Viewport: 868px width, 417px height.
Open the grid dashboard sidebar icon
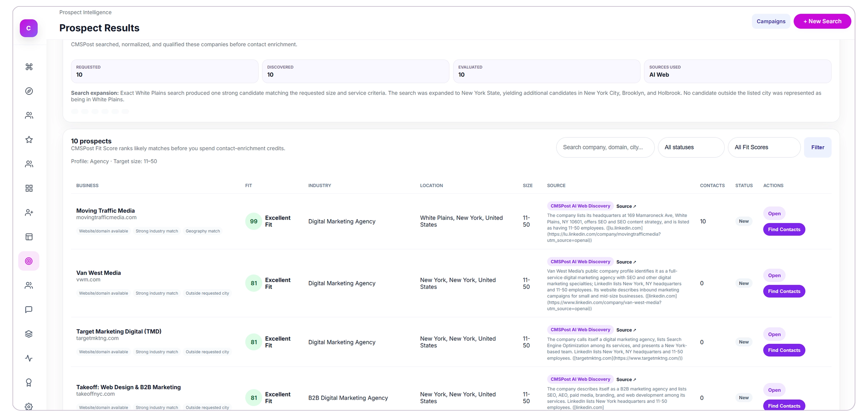pyautogui.click(x=29, y=188)
